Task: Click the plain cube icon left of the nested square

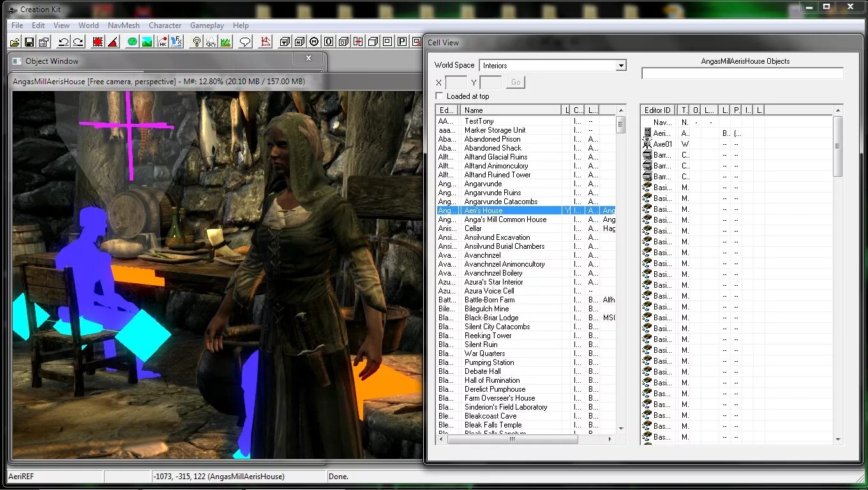Action: coord(373,42)
